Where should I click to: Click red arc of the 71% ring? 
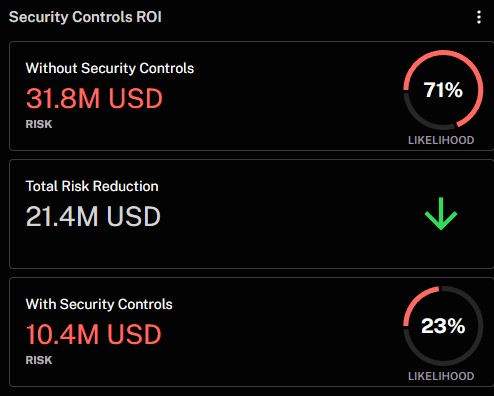[479, 90]
